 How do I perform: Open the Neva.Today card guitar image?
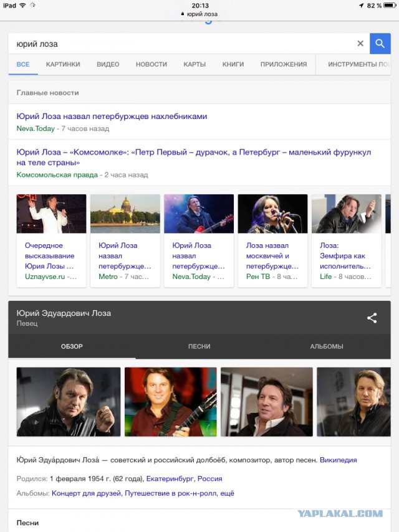(x=199, y=214)
